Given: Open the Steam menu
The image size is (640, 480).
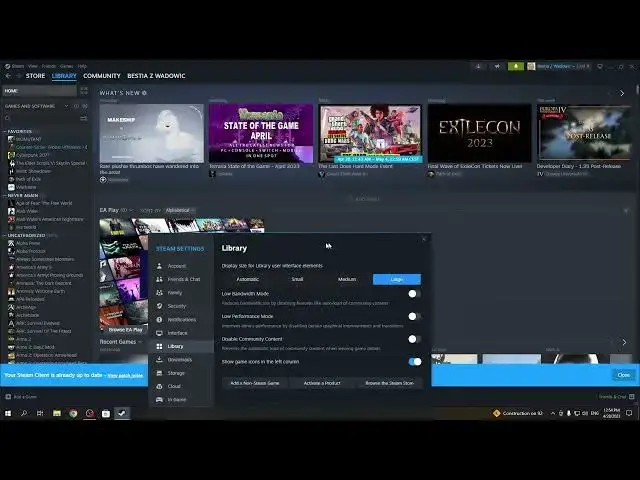Looking at the screenshot, I should pos(17,66).
